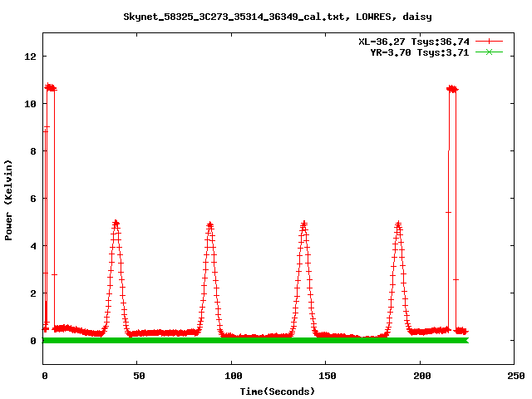Click the x-axis tick label 200

click(x=421, y=376)
